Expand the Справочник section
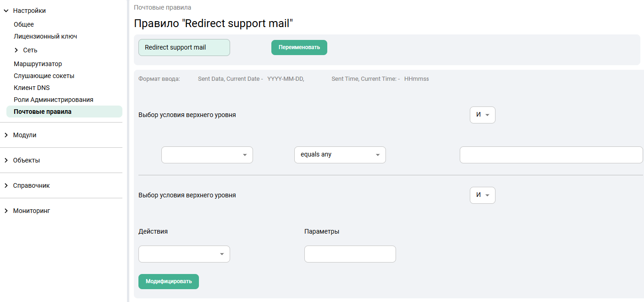The height and width of the screenshot is (302, 644). (x=6, y=185)
